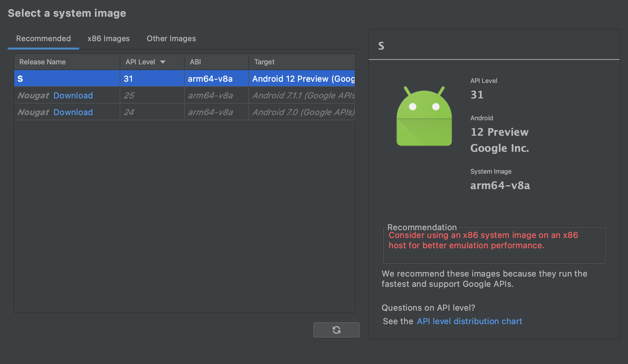Click the arm64-v8a cell in the API 25 row

[217, 96]
